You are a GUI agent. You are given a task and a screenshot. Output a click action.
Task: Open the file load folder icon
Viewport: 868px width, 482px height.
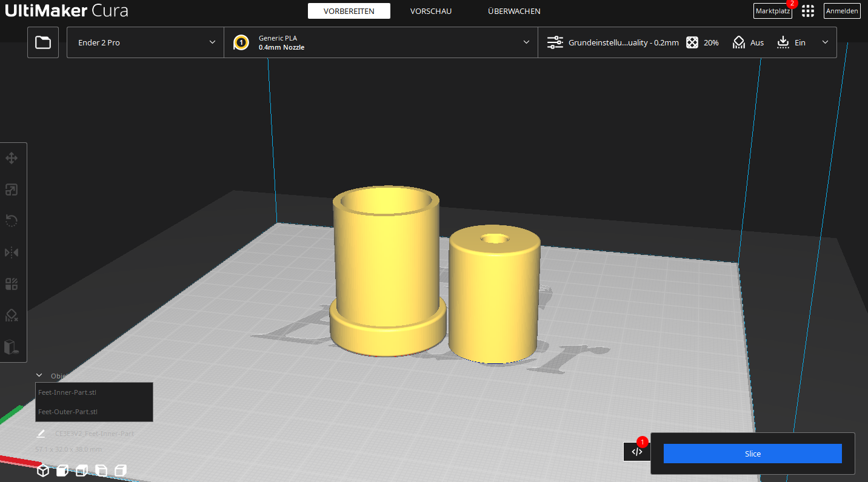(x=42, y=42)
